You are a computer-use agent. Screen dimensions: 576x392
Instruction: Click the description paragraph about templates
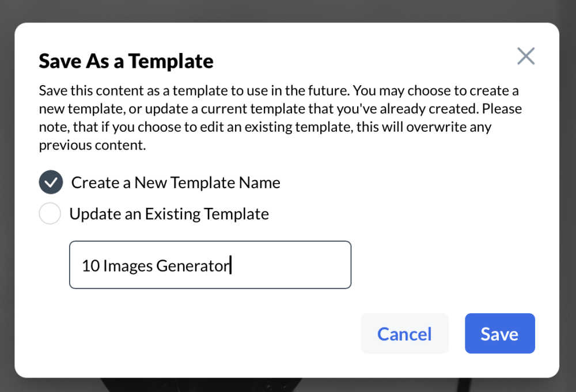279,118
